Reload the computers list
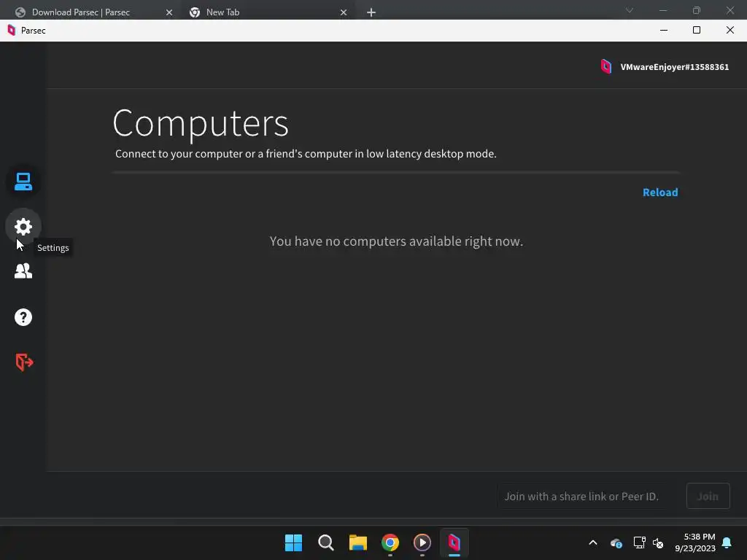747x560 pixels. click(659, 192)
